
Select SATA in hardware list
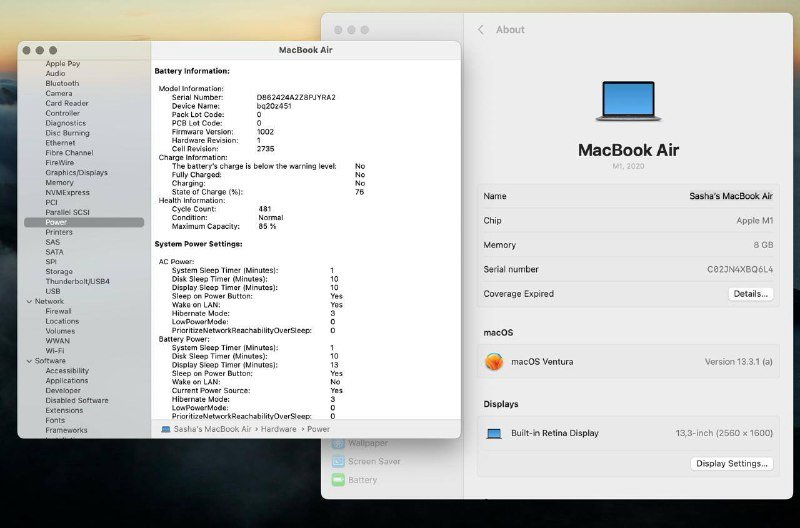click(x=55, y=252)
